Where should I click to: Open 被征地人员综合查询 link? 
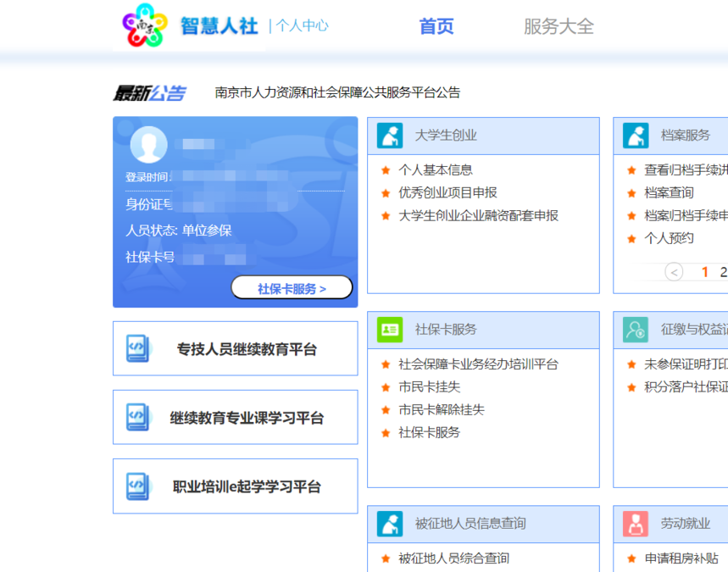(x=454, y=558)
